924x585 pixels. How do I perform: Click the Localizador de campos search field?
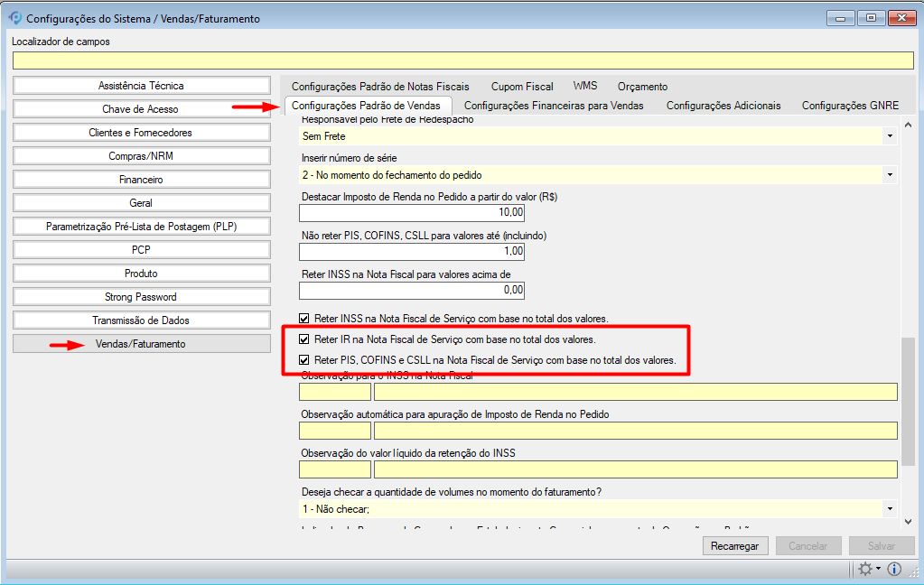(x=462, y=60)
